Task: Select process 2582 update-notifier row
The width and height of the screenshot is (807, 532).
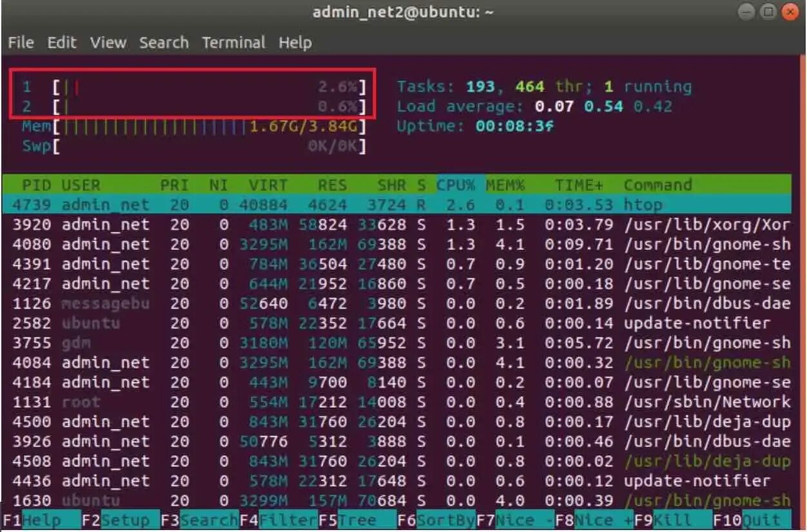Action: point(396,323)
